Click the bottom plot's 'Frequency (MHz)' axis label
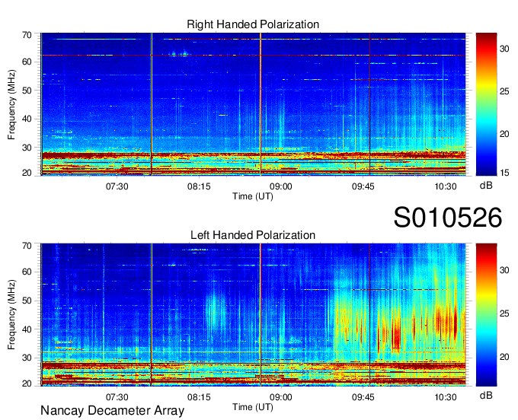518x420 pixels. coord(11,315)
